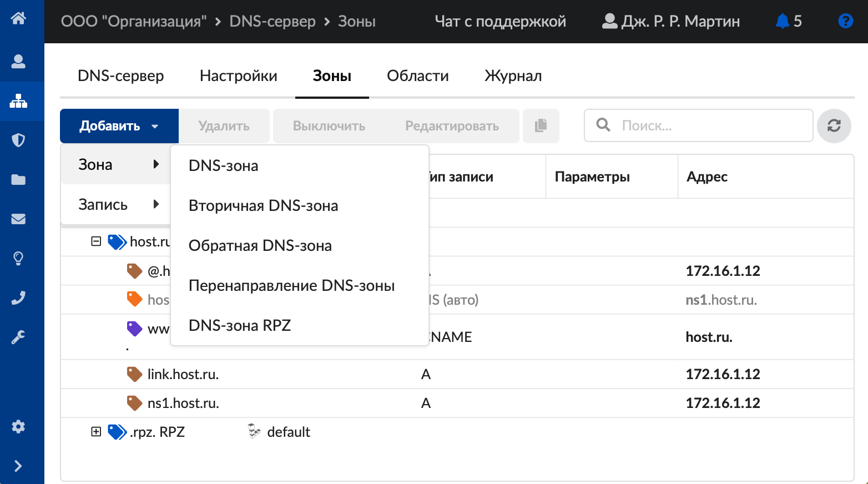Open the network hierarchy sidebar icon

(x=18, y=101)
